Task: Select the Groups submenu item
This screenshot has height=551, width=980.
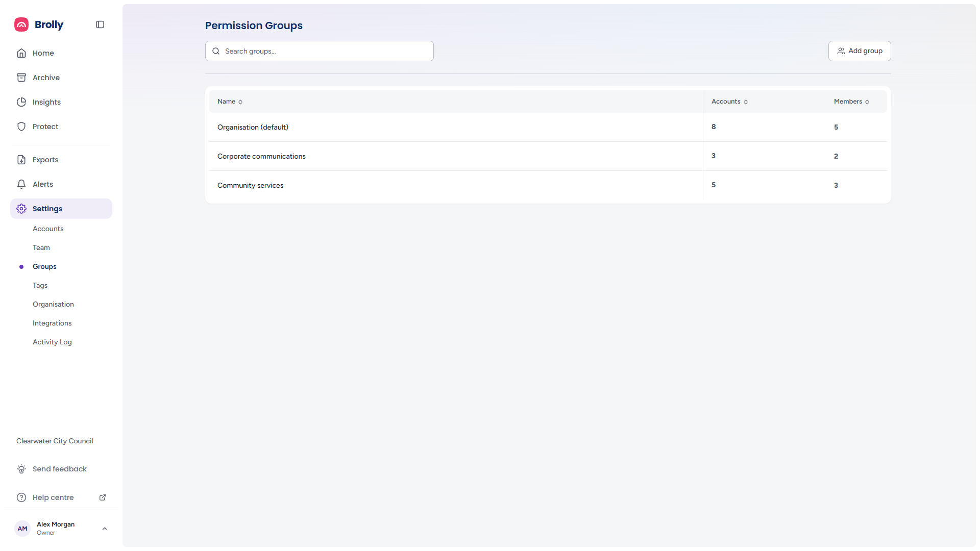Action: (44, 266)
